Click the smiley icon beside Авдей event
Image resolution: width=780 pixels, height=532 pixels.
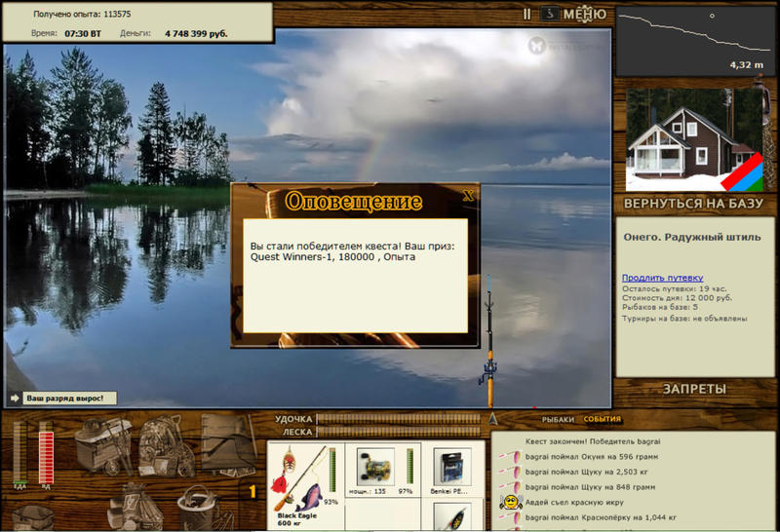point(510,502)
